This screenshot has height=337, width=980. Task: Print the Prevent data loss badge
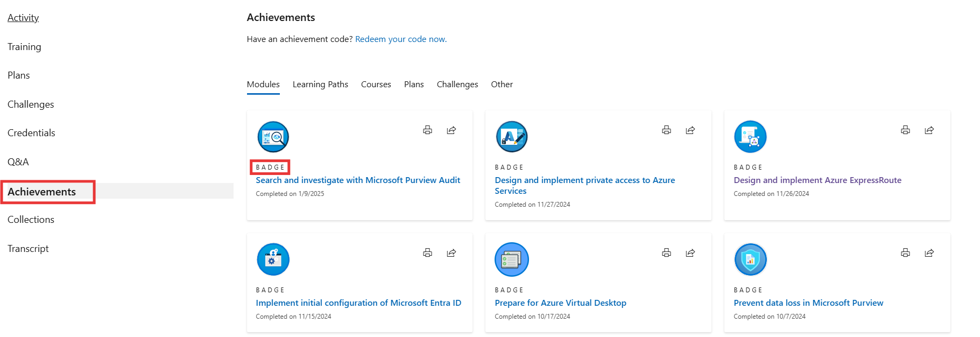(x=905, y=252)
